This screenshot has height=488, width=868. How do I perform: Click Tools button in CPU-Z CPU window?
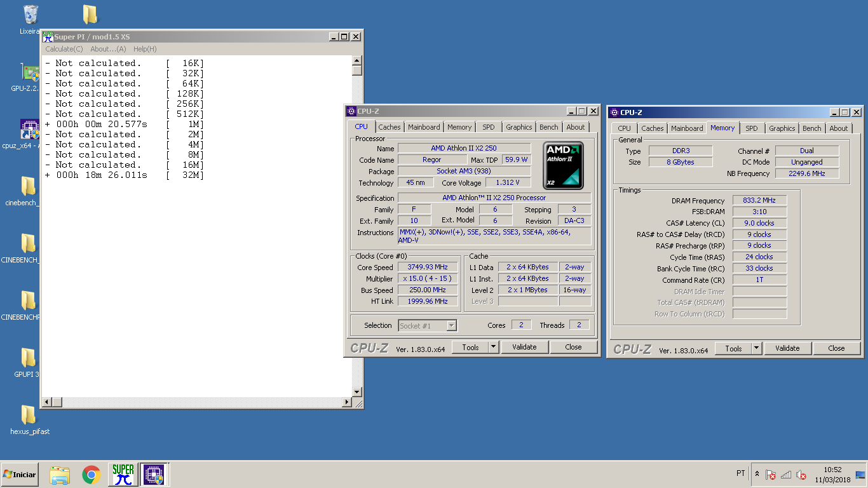(x=470, y=347)
